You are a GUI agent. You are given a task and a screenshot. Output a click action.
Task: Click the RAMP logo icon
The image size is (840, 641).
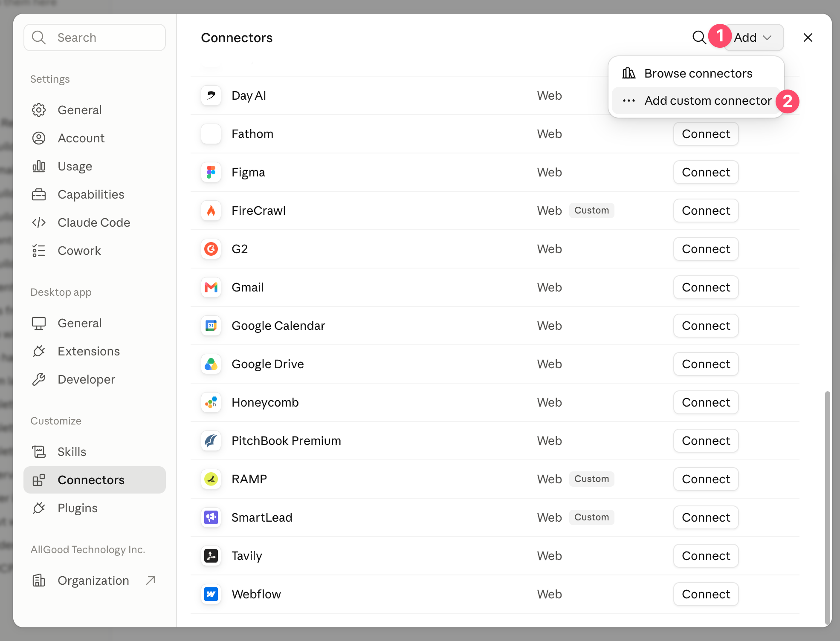pyautogui.click(x=211, y=479)
